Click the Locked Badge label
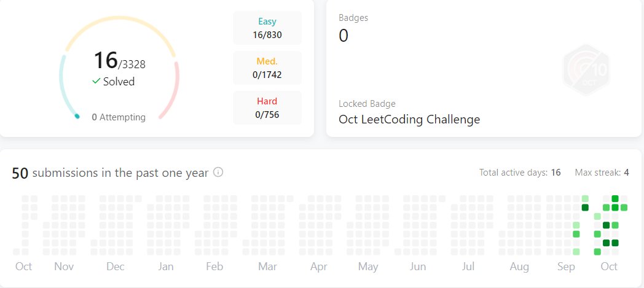The width and height of the screenshot is (644, 288). (x=367, y=104)
